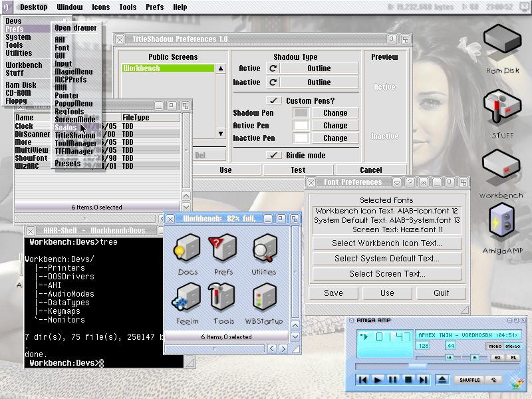Open the Help menu in the menu bar
Image resolution: width=532 pixels, height=399 pixels.
coord(180,7)
